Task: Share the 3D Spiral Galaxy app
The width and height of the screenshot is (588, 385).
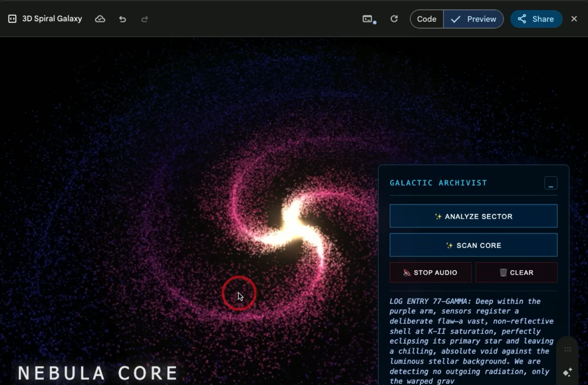Action: click(536, 19)
